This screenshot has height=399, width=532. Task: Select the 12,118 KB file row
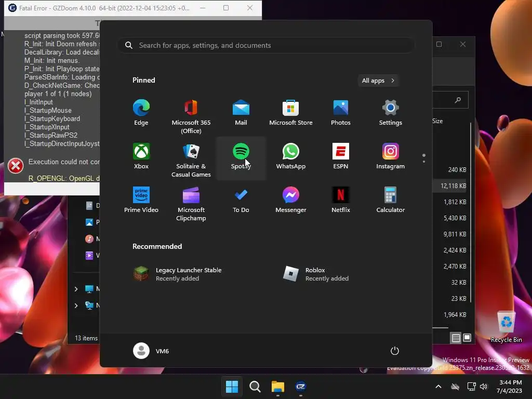(450, 186)
